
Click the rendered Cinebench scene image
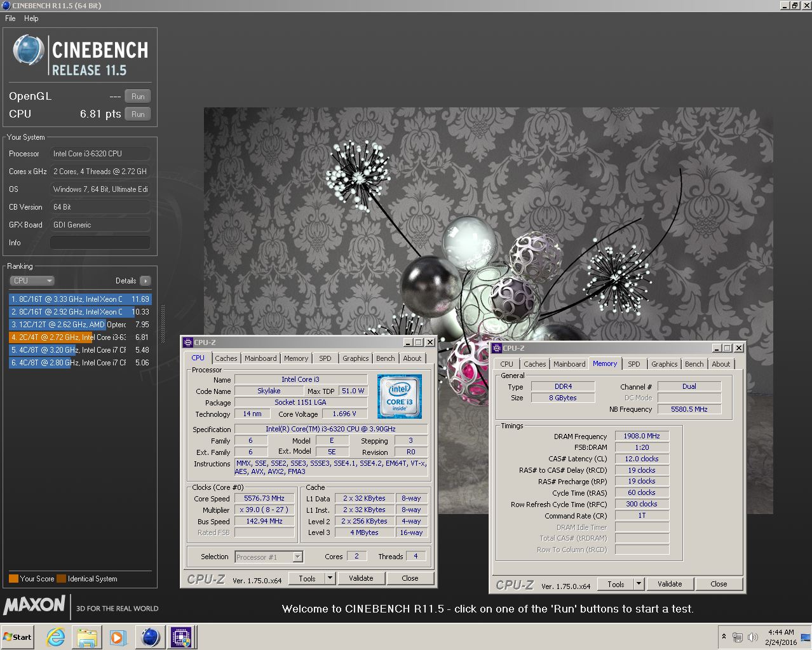point(488,310)
